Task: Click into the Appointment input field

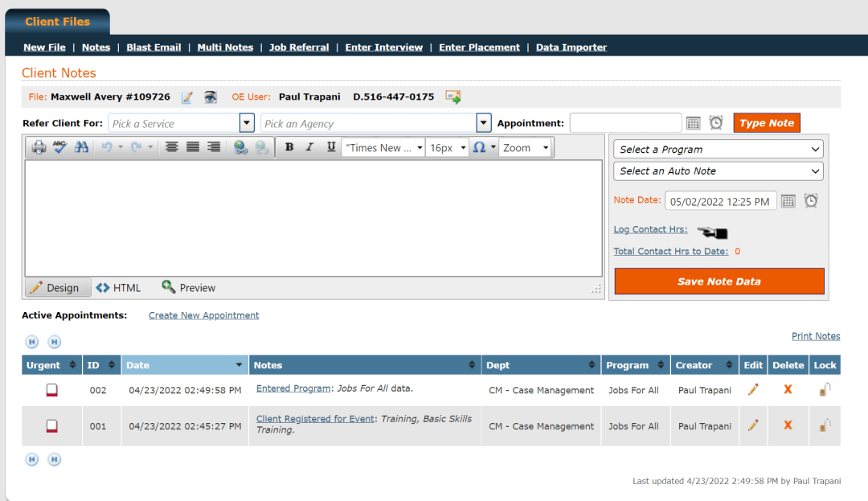Action: [x=625, y=123]
